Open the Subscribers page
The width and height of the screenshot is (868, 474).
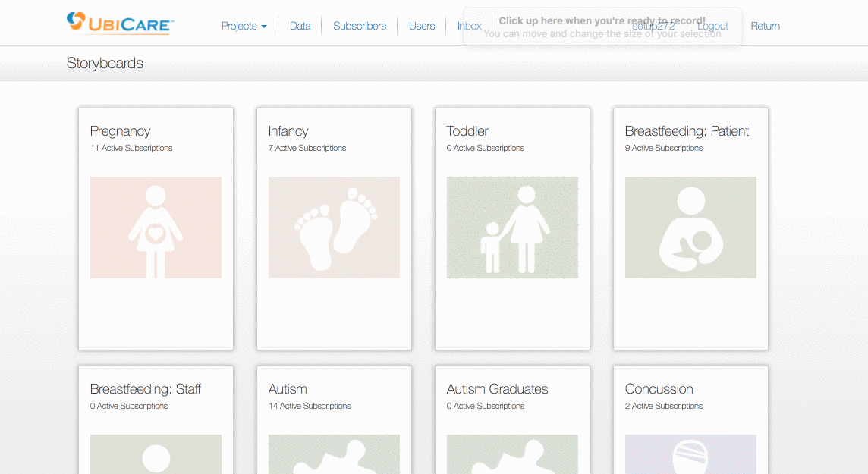tap(360, 26)
